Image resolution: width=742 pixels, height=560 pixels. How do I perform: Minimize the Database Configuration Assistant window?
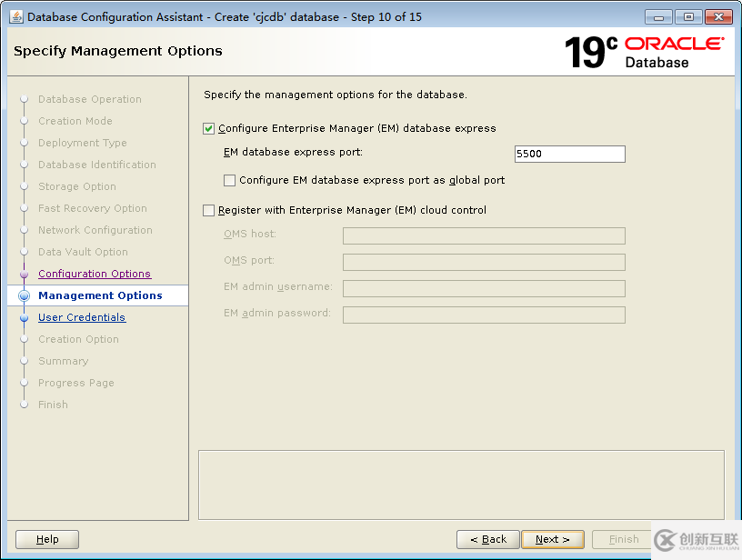tap(658, 17)
